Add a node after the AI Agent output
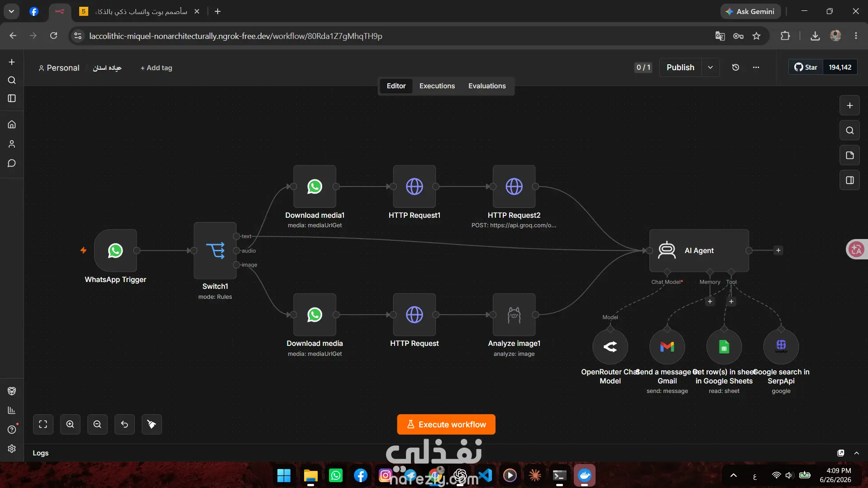868x488 pixels. [778, 250]
